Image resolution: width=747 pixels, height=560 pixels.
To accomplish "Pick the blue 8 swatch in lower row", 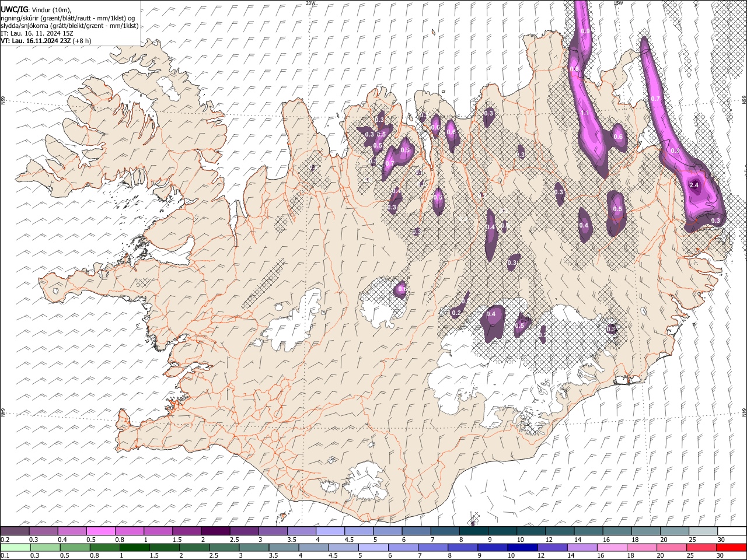I will pos(463,547).
